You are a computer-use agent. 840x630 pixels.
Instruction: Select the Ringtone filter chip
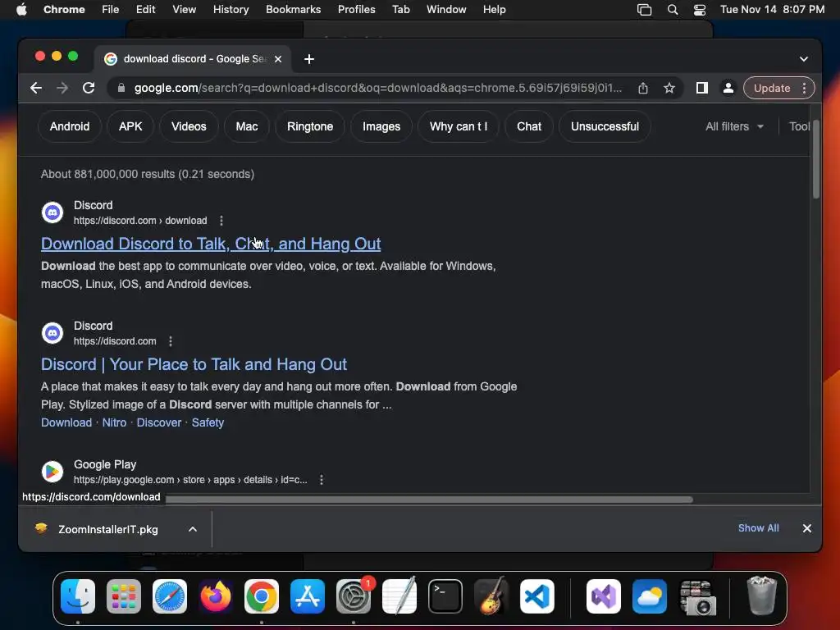click(x=310, y=126)
